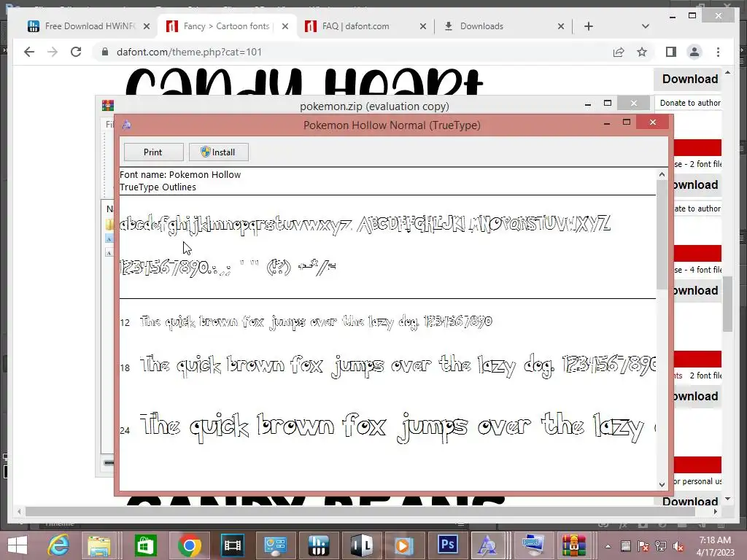
Task: Click the Print button in font viewer
Action: [x=153, y=152]
